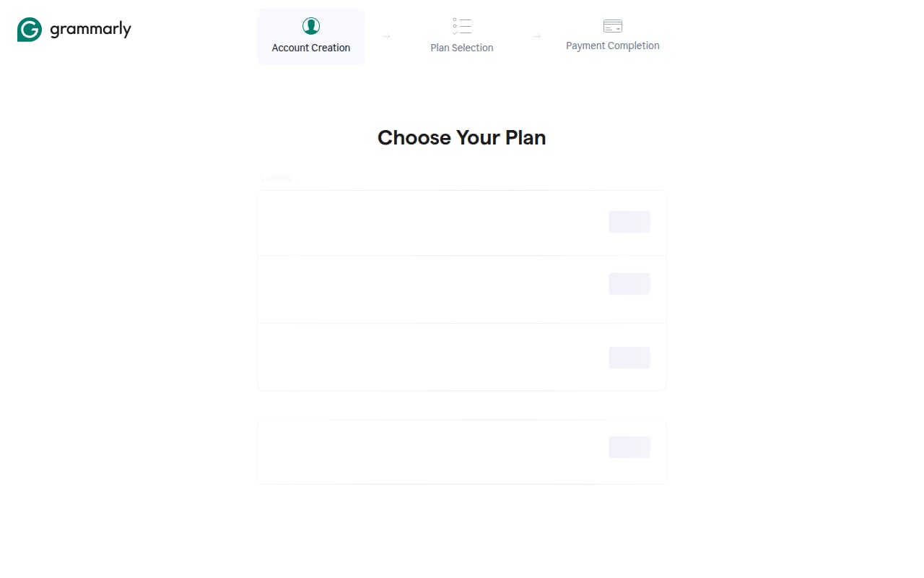Image resolution: width=924 pixels, height=578 pixels.
Task: Click the faint Loading text above the plans
Action: click(x=279, y=177)
